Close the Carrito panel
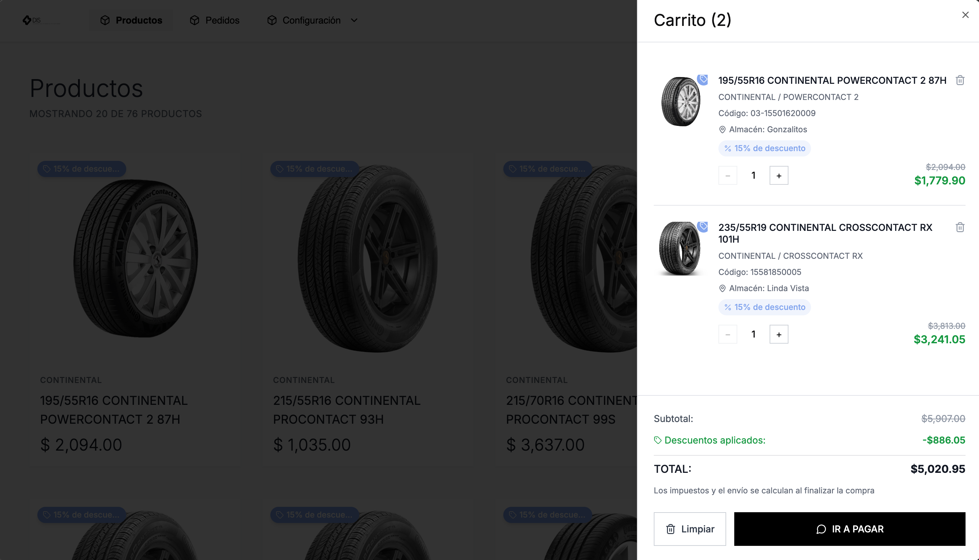This screenshot has width=979, height=560. pyautogui.click(x=965, y=15)
